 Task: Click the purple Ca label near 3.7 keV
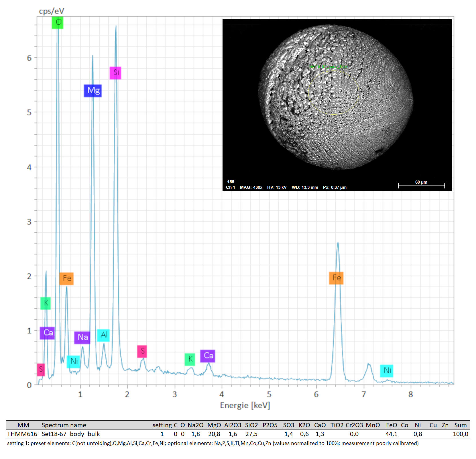coord(208,356)
